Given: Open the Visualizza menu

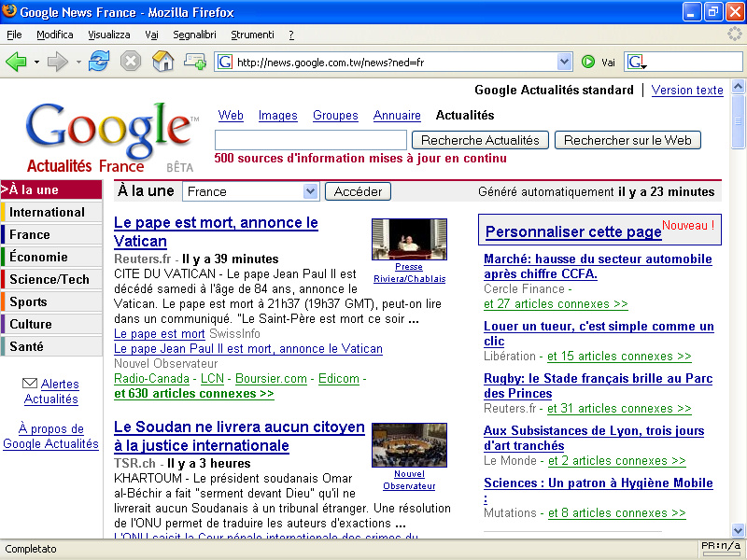Looking at the screenshot, I should [109, 35].
